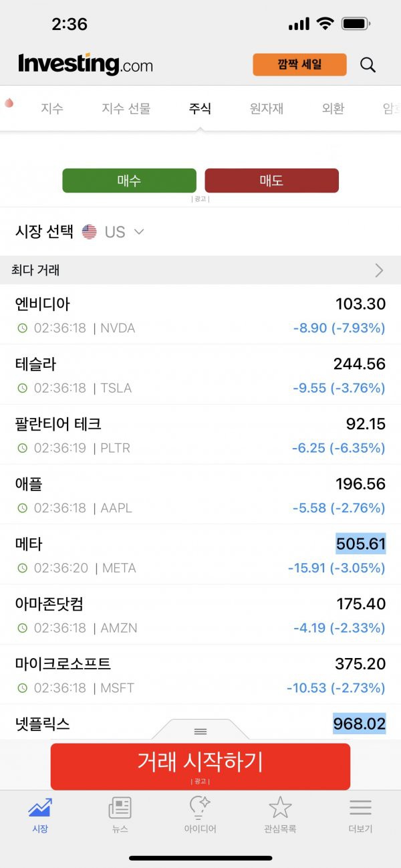Open the 아이디어 lightbulb icon
Screen dimensions: 401x868
(200, 808)
